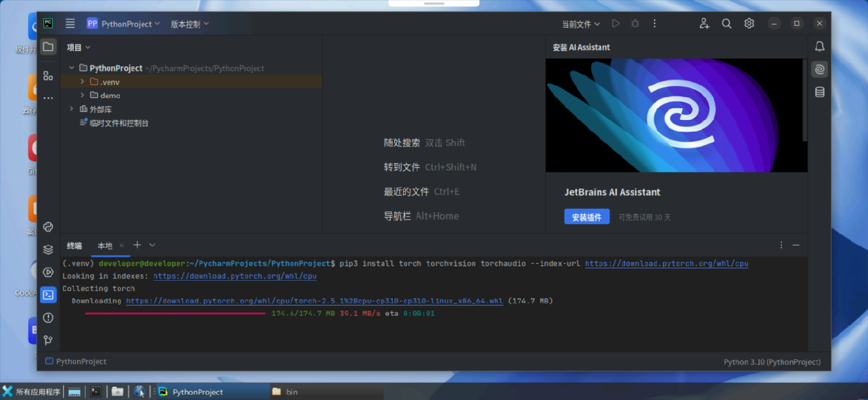Toggle the AI Assistant spiral icon
868x400 pixels.
(x=820, y=69)
